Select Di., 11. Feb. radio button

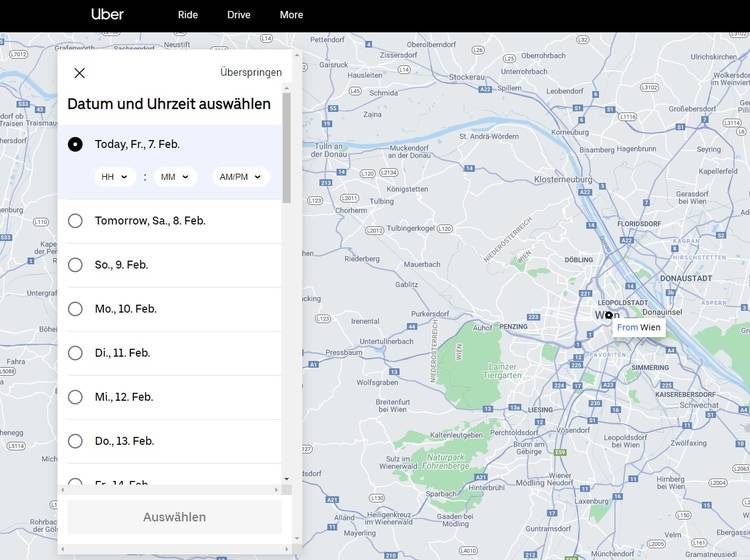click(75, 352)
